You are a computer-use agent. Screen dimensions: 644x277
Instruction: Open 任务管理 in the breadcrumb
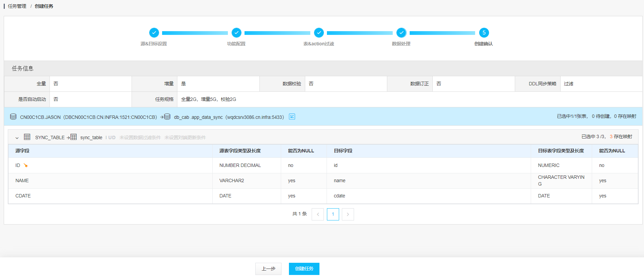pyautogui.click(x=17, y=6)
